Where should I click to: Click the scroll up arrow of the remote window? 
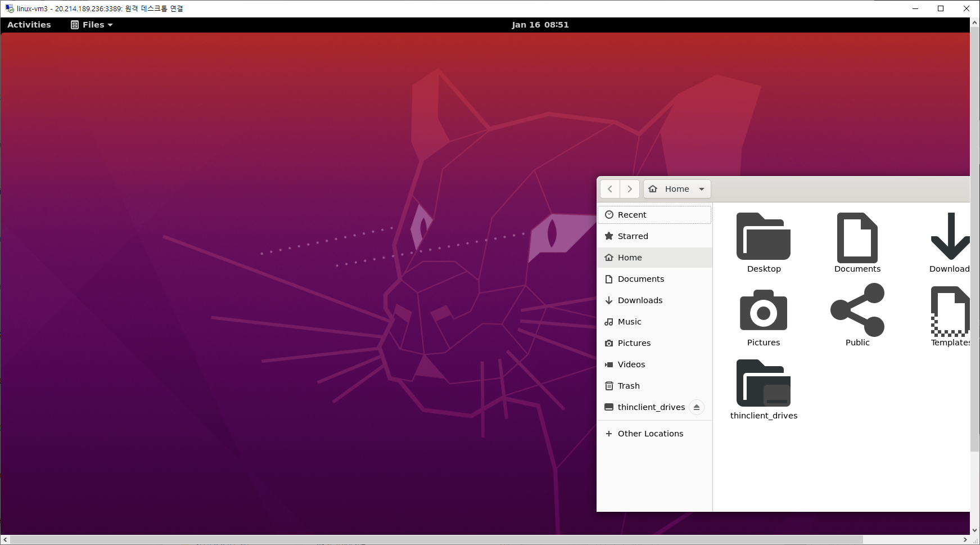point(975,22)
